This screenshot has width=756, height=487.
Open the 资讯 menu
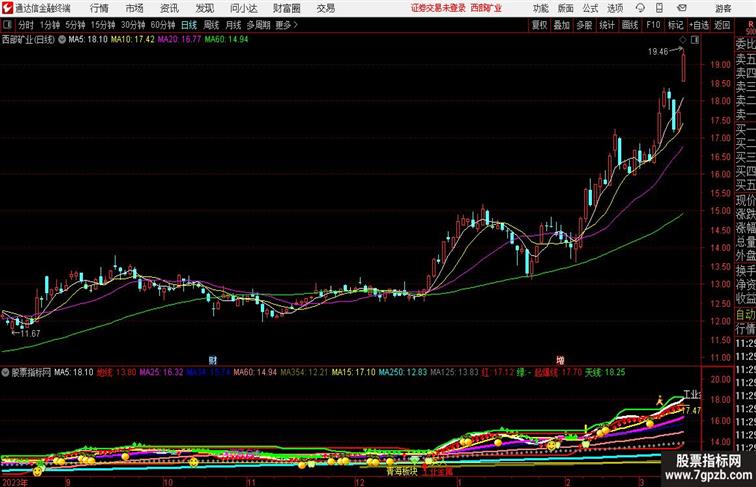[169, 8]
